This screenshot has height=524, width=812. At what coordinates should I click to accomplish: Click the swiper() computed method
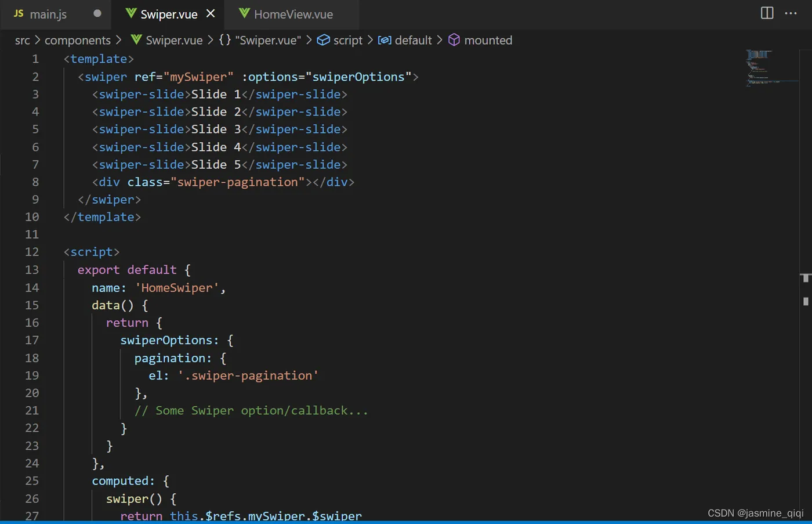(134, 499)
